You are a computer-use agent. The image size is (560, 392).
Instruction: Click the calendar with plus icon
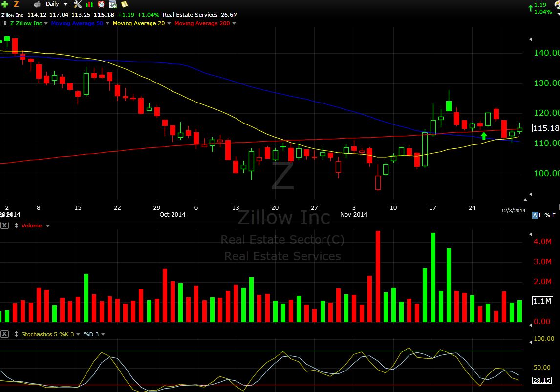[x=112, y=4]
